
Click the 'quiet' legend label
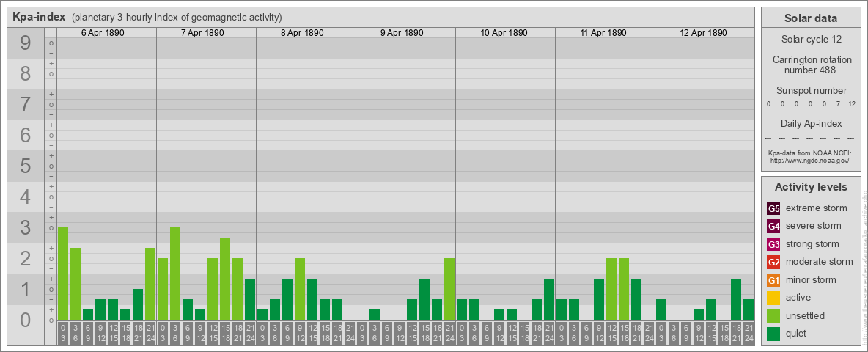[x=797, y=333]
